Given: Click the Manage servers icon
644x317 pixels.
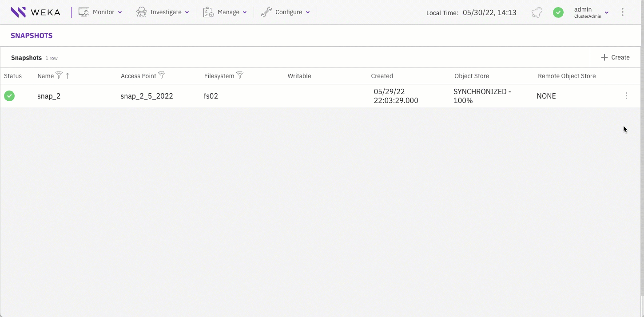Looking at the screenshot, I should pos(208,12).
